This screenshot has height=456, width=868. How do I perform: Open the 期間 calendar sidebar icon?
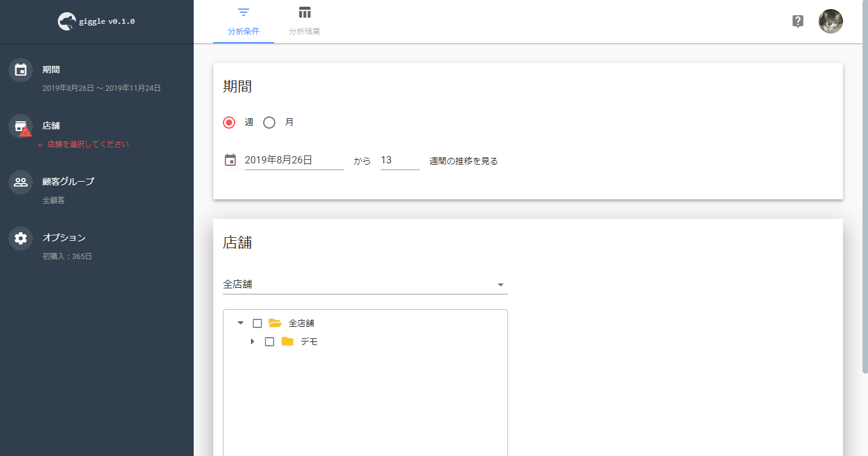pyautogui.click(x=21, y=70)
